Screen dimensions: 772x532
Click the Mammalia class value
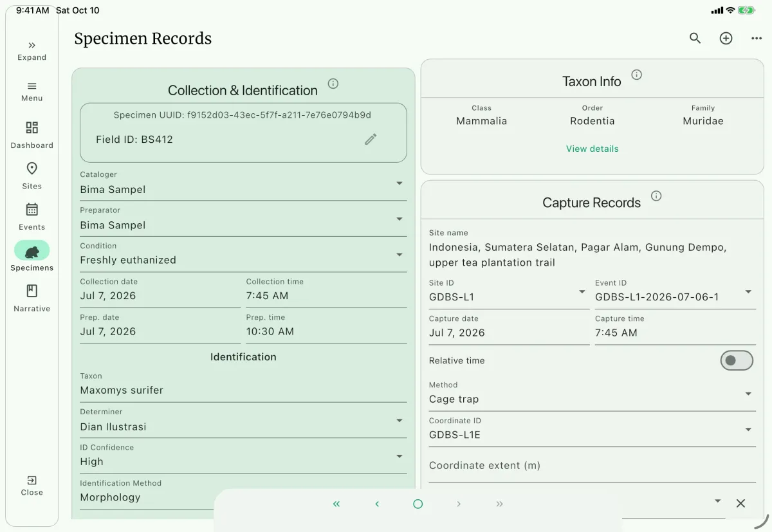point(481,121)
